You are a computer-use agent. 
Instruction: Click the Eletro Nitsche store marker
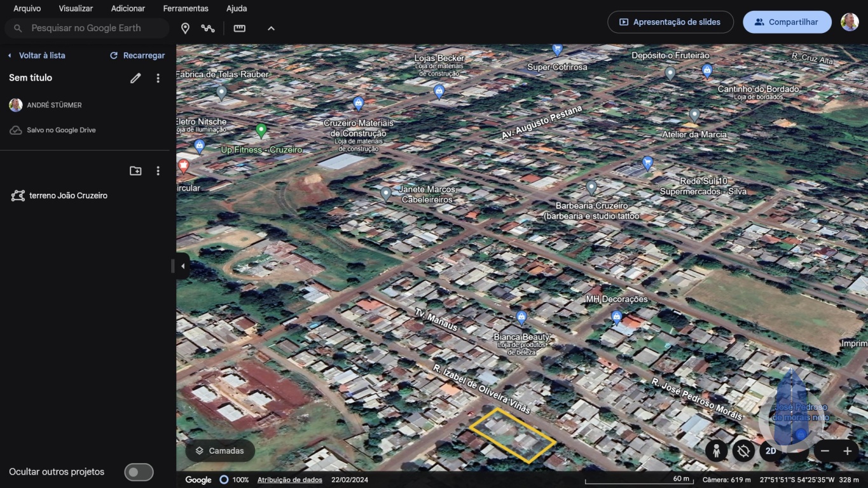200,147
